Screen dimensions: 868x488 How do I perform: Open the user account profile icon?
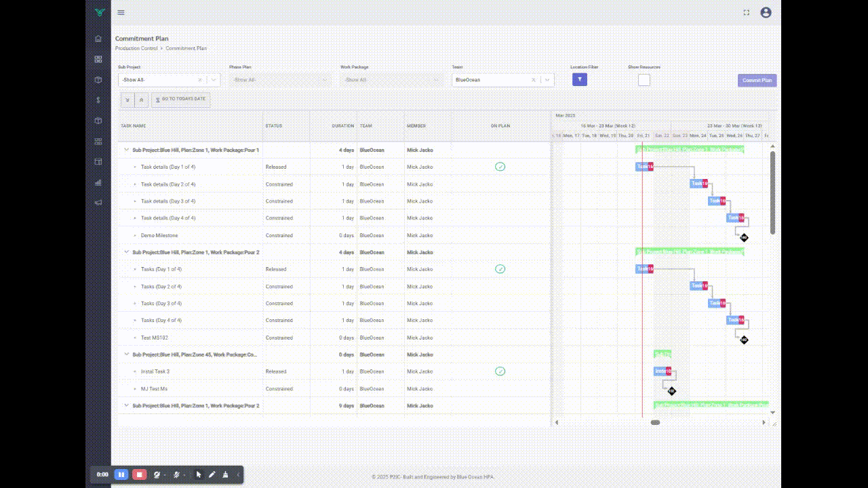pos(766,12)
